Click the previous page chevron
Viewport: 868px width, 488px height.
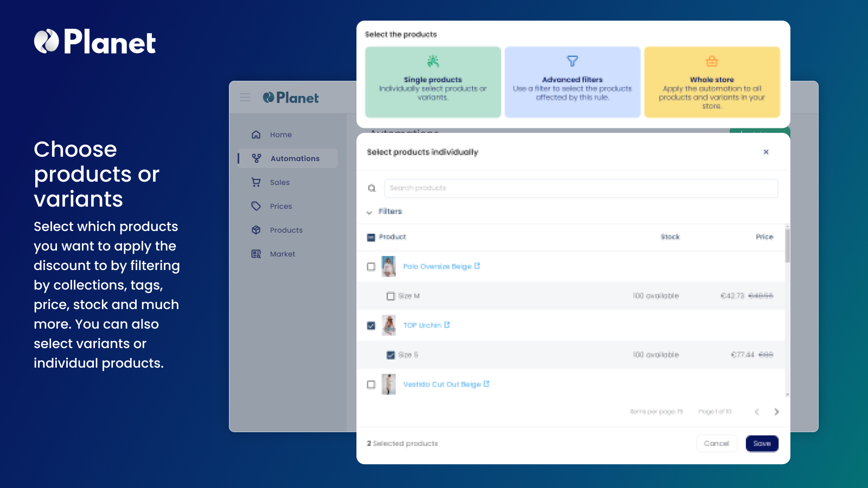point(757,412)
